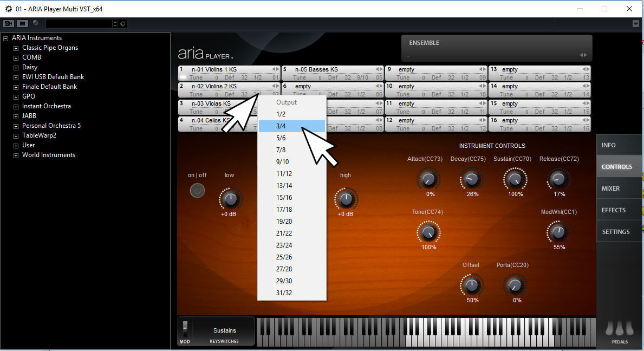Open the MIXER tab
This screenshot has width=644, height=351.
tap(619, 188)
